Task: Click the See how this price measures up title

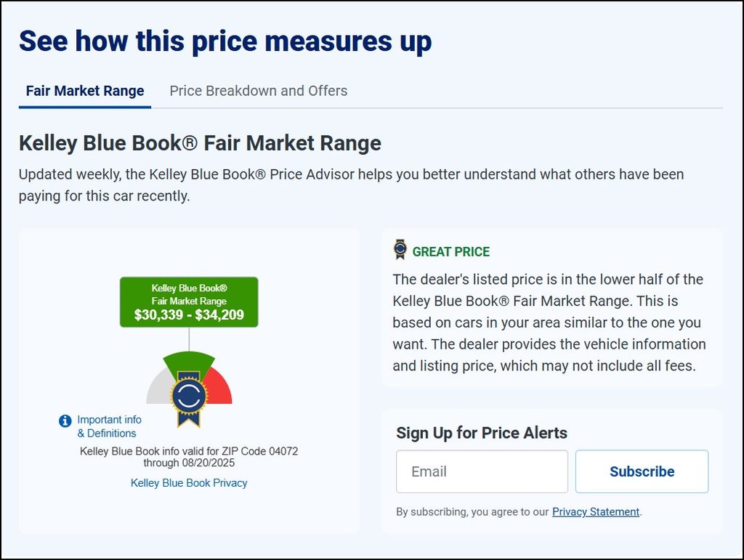Action: pos(225,41)
